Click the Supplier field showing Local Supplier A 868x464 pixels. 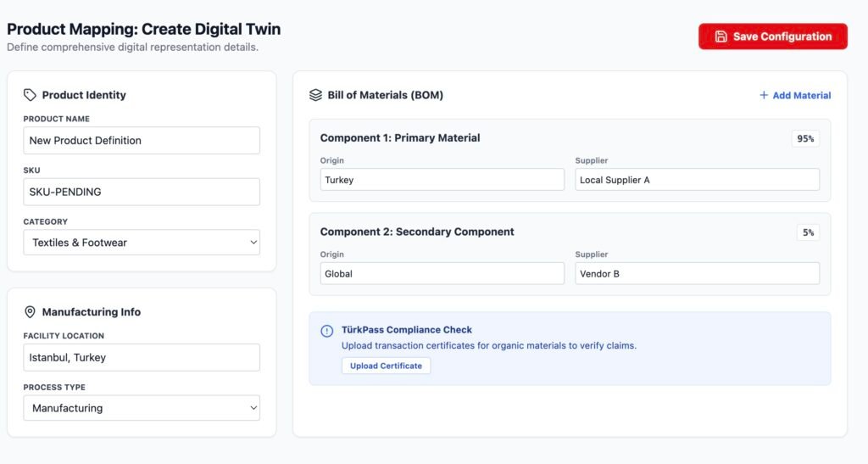point(697,180)
